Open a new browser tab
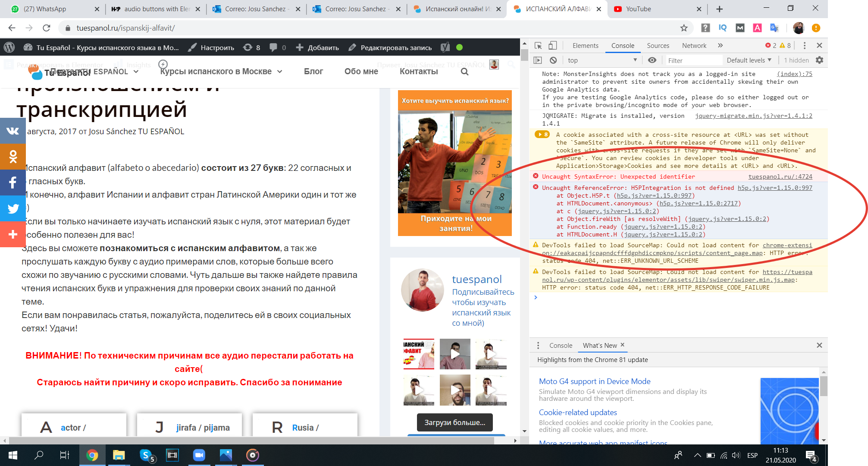868x466 pixels. (719, 9)
